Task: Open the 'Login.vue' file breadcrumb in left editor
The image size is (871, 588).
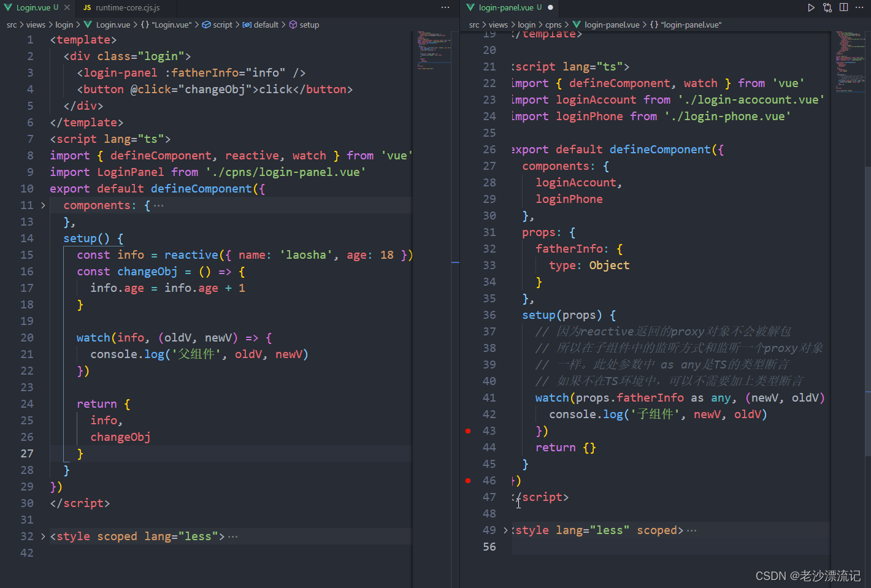Action: pos(113,25)
